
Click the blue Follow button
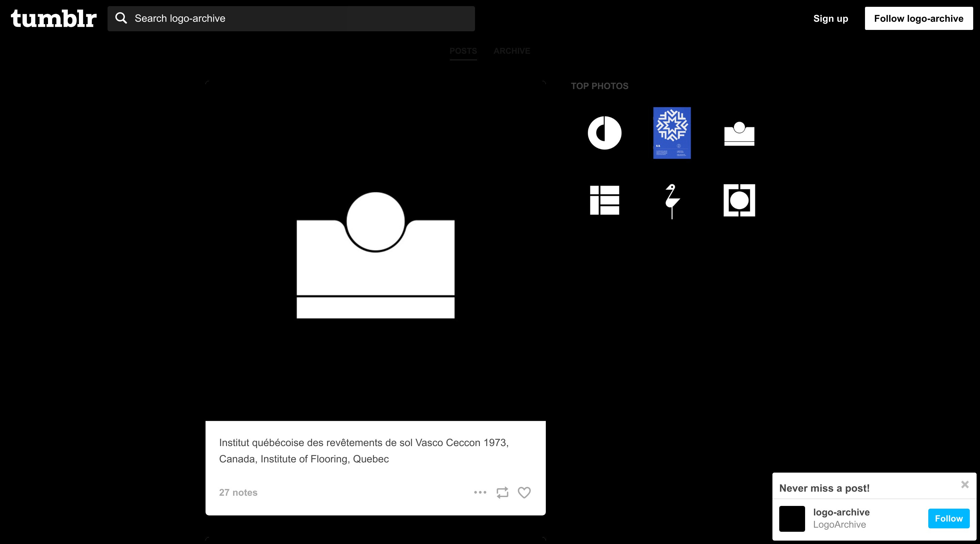click(948, 518)
